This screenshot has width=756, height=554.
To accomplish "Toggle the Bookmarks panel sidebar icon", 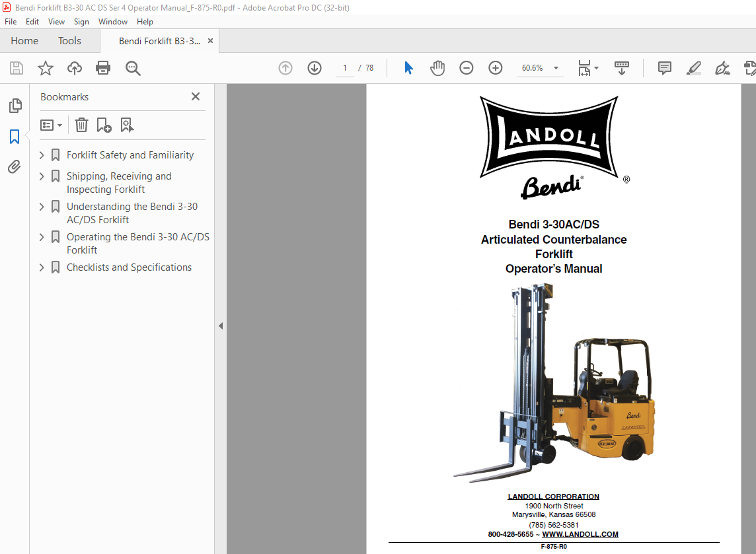I will click(x=15, y=137).
